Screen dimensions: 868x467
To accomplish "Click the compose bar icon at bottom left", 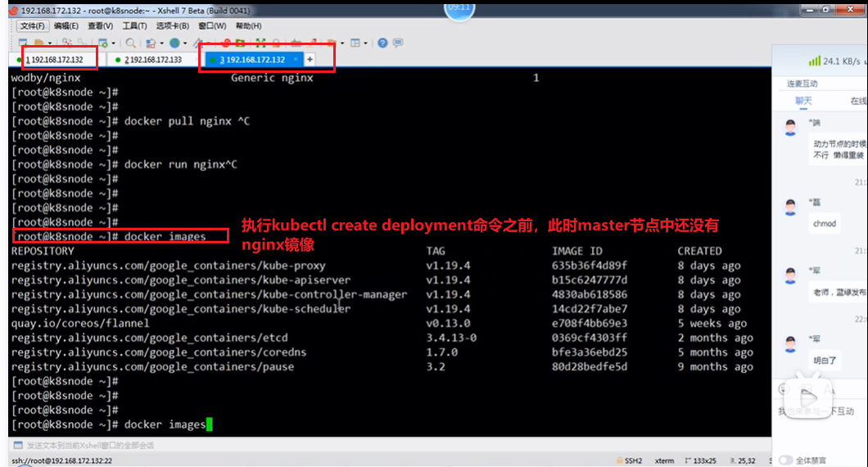I will pos(18,445).
